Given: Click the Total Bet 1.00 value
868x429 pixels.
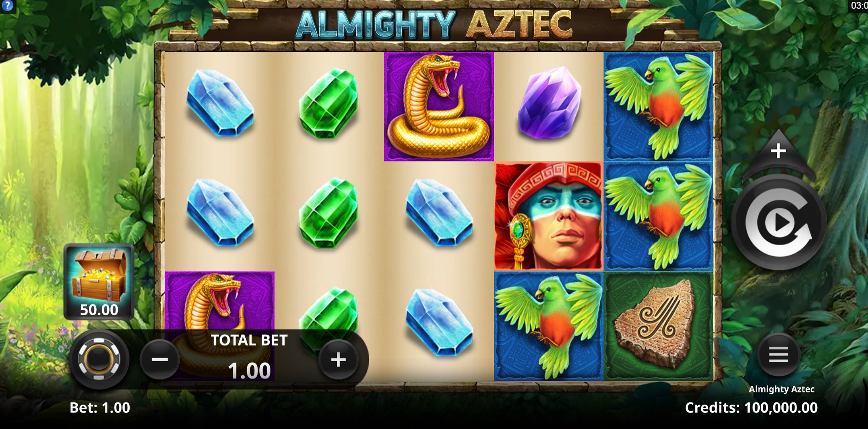Looking at the screenshot, I should (x=250, y=370).
